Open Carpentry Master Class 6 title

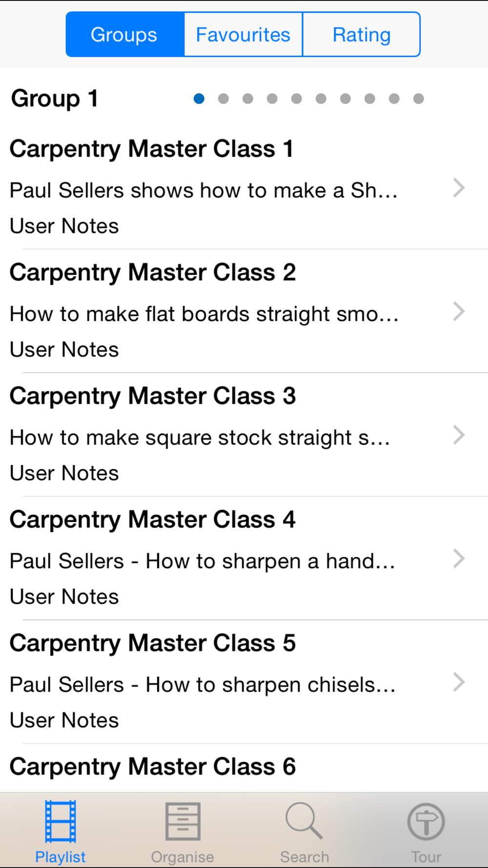(x=153, y=767)
